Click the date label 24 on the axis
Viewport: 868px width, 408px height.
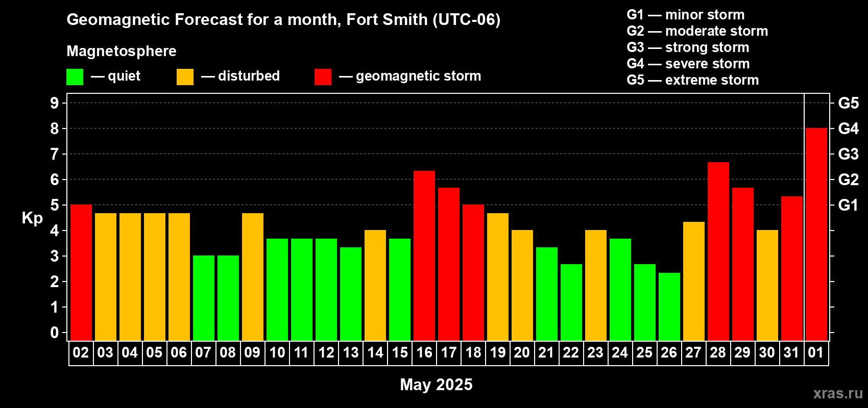tap(620, 352)
